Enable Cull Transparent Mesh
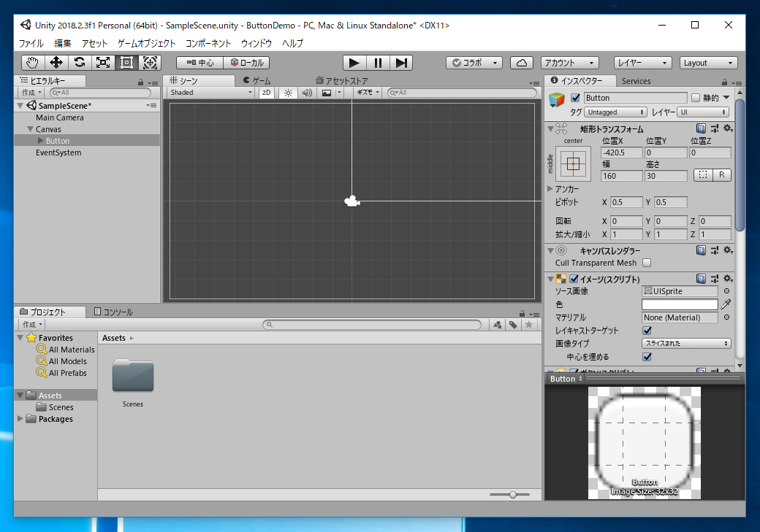Image resolution: width=760 pixels, height=532 pixels. click(x=647, y=263)
